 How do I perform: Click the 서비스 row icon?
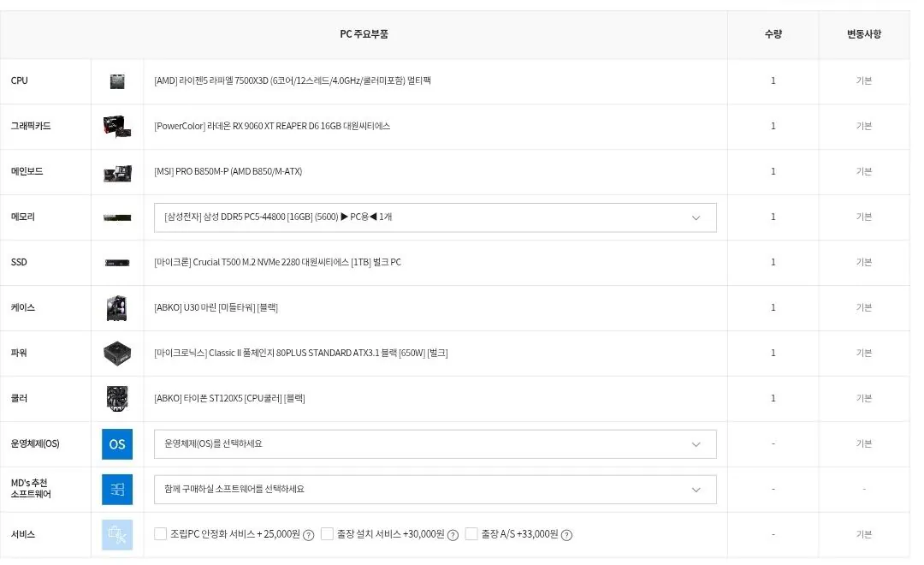coord(117,534)
